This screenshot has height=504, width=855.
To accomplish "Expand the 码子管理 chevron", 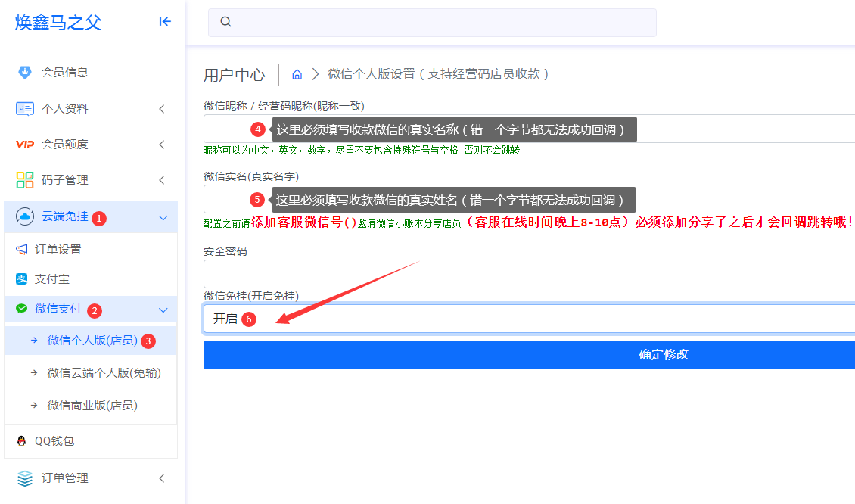I will (x=162, y=180).
